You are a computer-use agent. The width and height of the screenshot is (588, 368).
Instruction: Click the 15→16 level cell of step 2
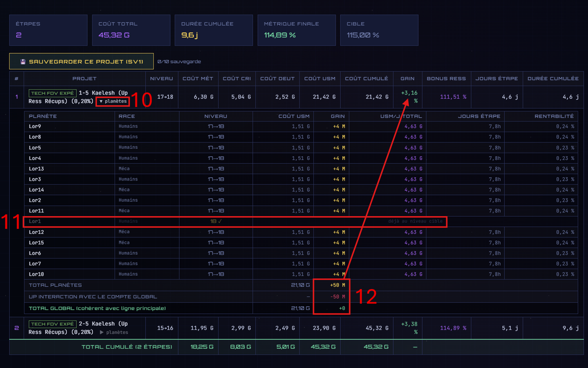162,328
